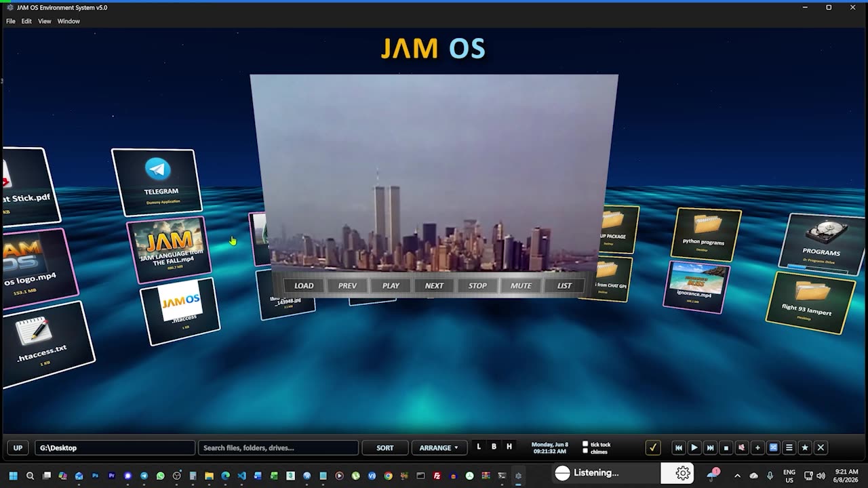Click the tray microphone icon
The image size is (868, 488).
[x=770, y=476]
